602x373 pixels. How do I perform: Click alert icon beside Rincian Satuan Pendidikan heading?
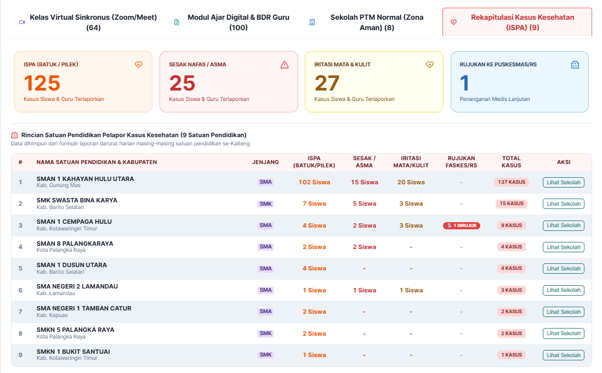coord(15,135)
